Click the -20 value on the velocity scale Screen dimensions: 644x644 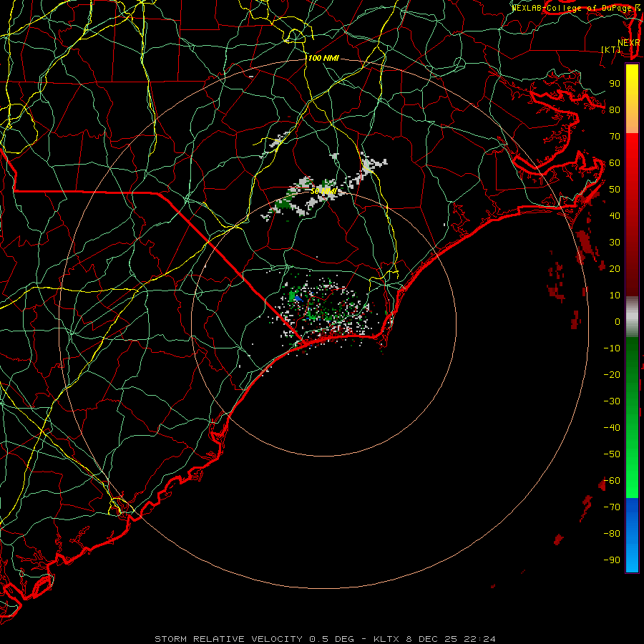pos(612,374)
